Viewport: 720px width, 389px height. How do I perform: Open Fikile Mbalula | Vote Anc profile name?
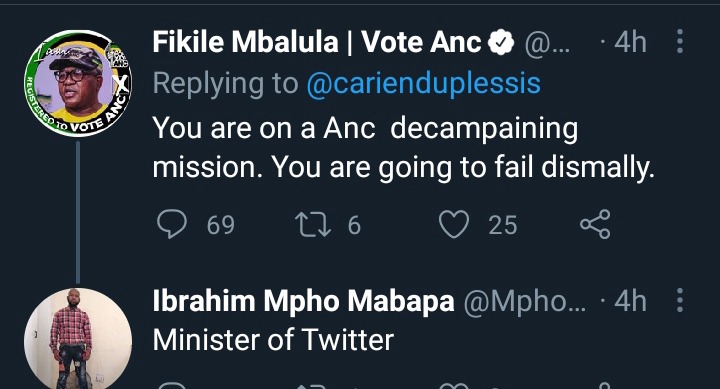pyautogui.click(x=317, y=42)
